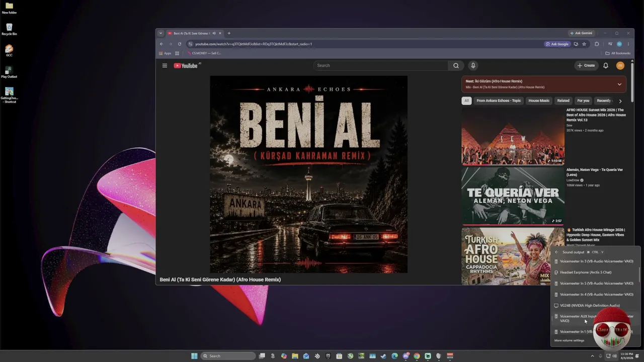Open the YouTube account avatar menu
Screen dimensions: 644x362
(x=620, y=65)
